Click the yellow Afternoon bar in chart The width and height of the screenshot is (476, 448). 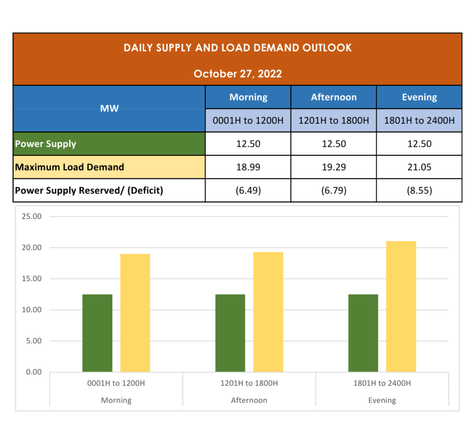tap(268, 312)
